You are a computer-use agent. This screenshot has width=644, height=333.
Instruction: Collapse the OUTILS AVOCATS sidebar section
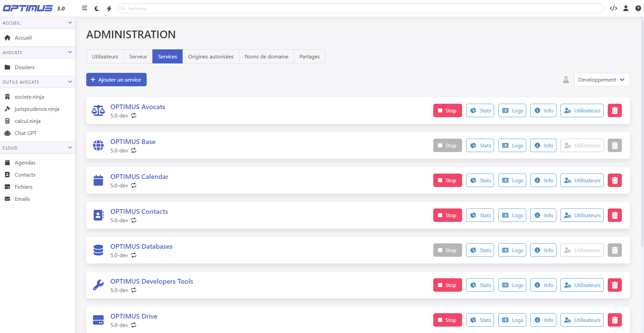tap(38, 82)
